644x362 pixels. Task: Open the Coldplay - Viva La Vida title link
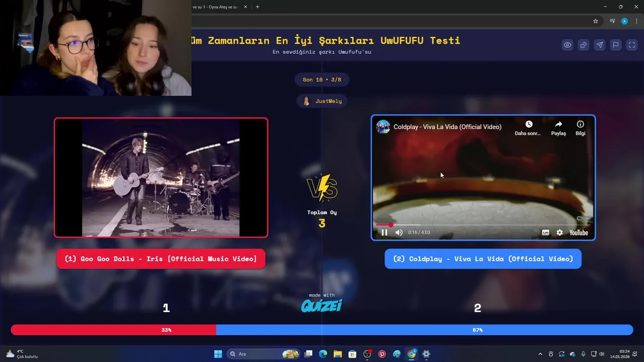point(447,127)
